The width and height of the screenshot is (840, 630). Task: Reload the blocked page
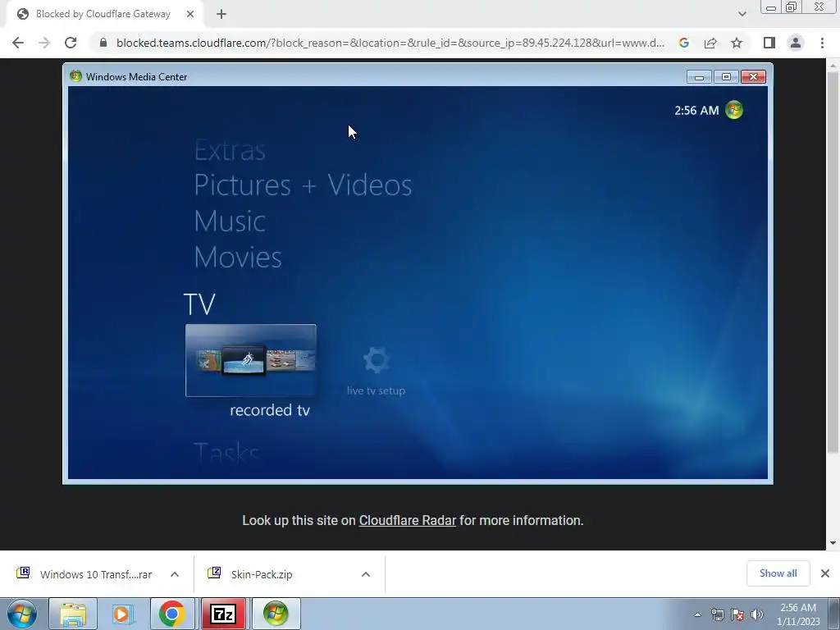71,43
